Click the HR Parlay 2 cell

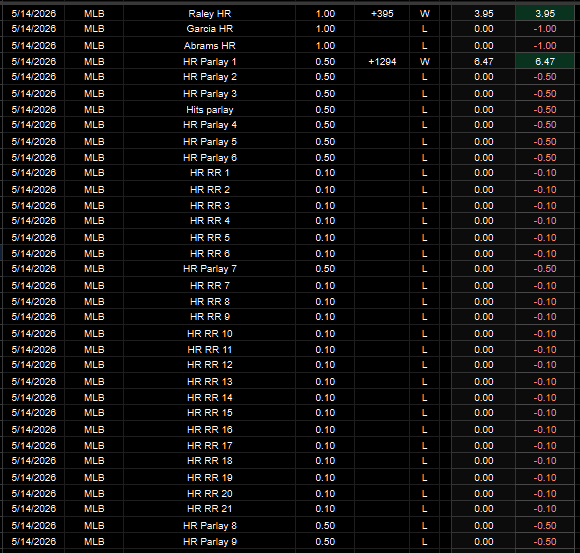tap(209, 77)
